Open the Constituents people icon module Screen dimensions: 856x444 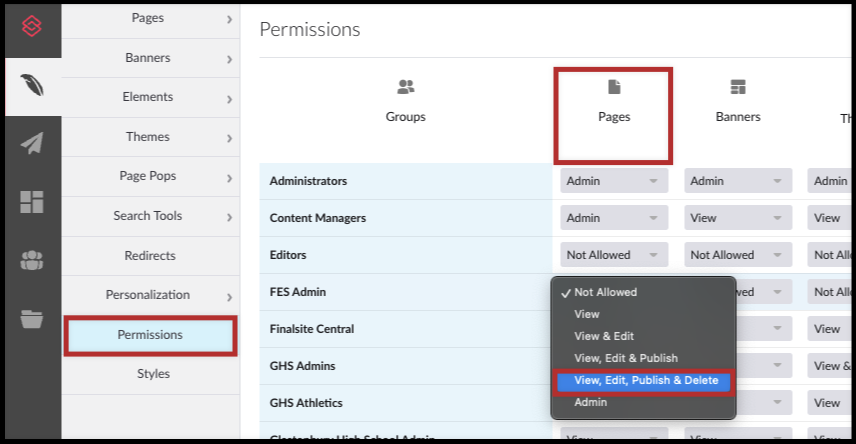point(32,261)
